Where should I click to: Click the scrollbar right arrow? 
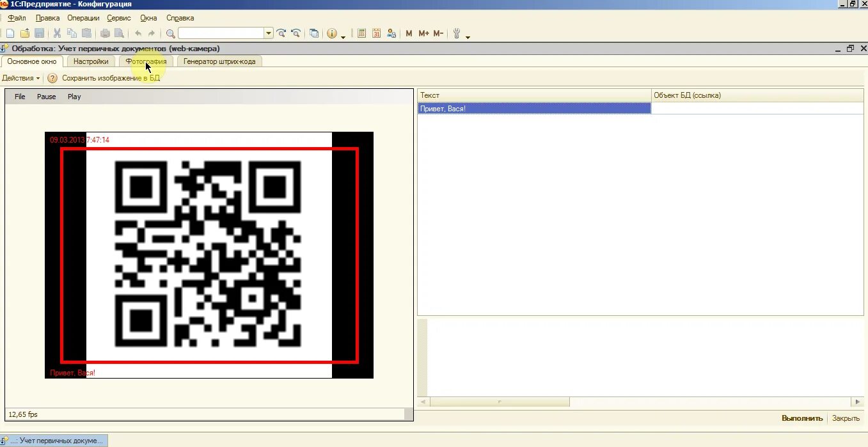[x=858, y=402]
